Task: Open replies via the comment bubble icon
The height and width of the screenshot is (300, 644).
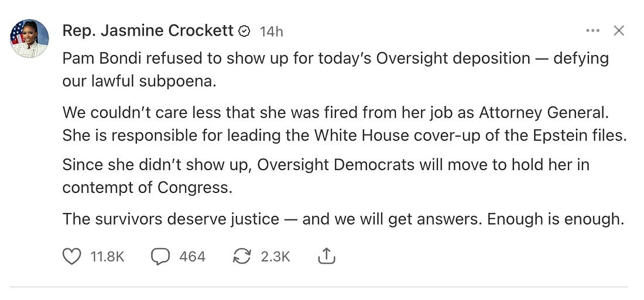Action: pyautogui.click(x=160, y=256)
